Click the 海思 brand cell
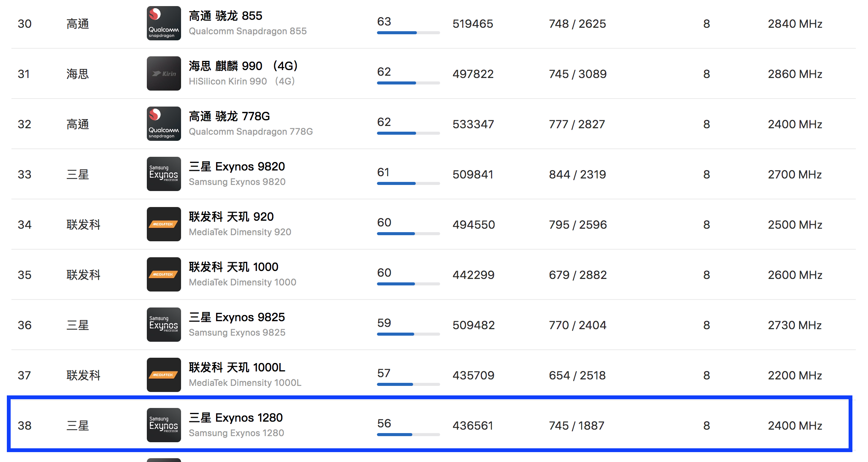Screen dimensions: 868x462 pos(78,74)
